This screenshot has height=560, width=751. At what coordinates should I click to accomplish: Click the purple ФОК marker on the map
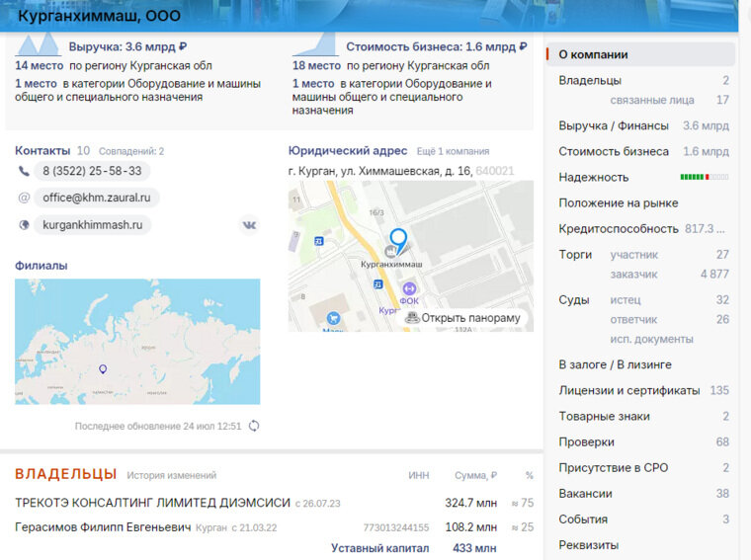(409, 289)
